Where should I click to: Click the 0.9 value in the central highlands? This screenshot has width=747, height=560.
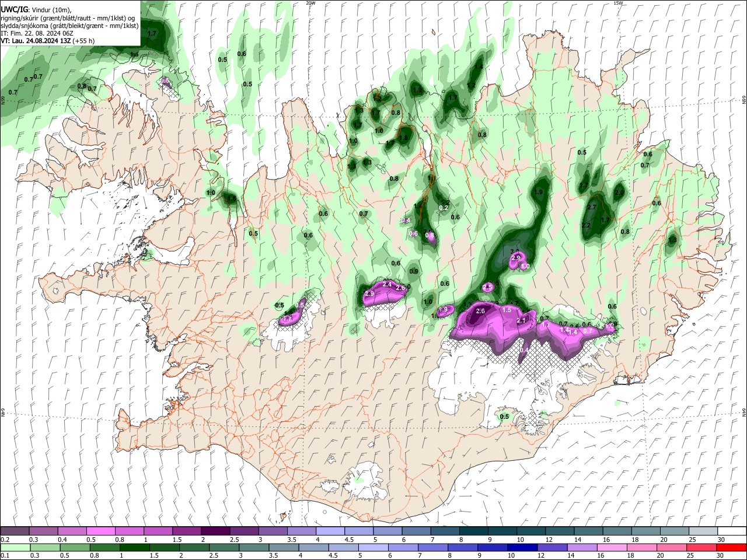point(414,271)
